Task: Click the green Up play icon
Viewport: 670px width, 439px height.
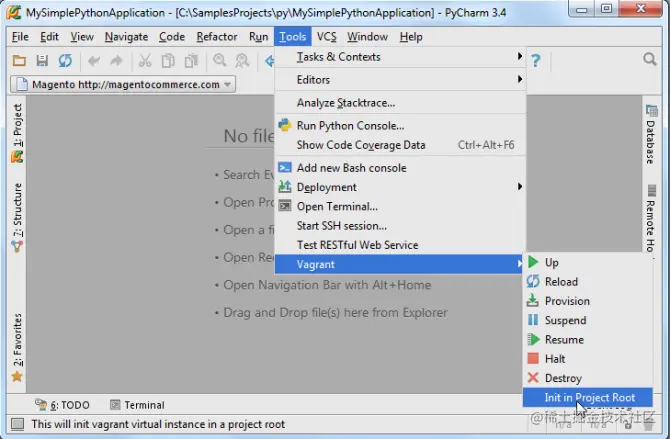Action: pyautogui.click(x=533, y=262)
